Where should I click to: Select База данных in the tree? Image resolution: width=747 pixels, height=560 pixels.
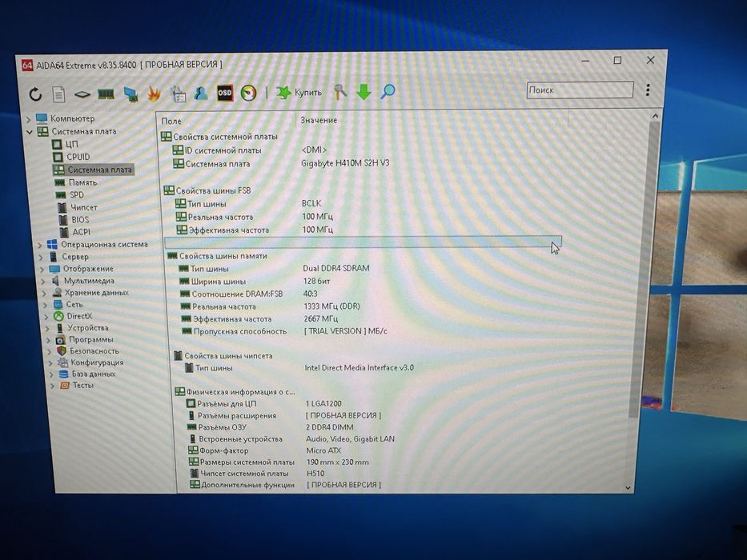pos(94,374)
